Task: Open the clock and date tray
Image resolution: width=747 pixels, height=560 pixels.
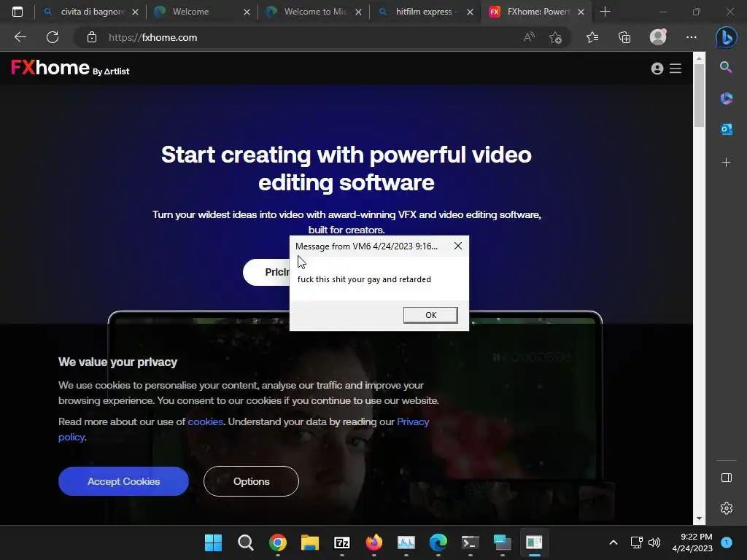Action: pos(692,542)
